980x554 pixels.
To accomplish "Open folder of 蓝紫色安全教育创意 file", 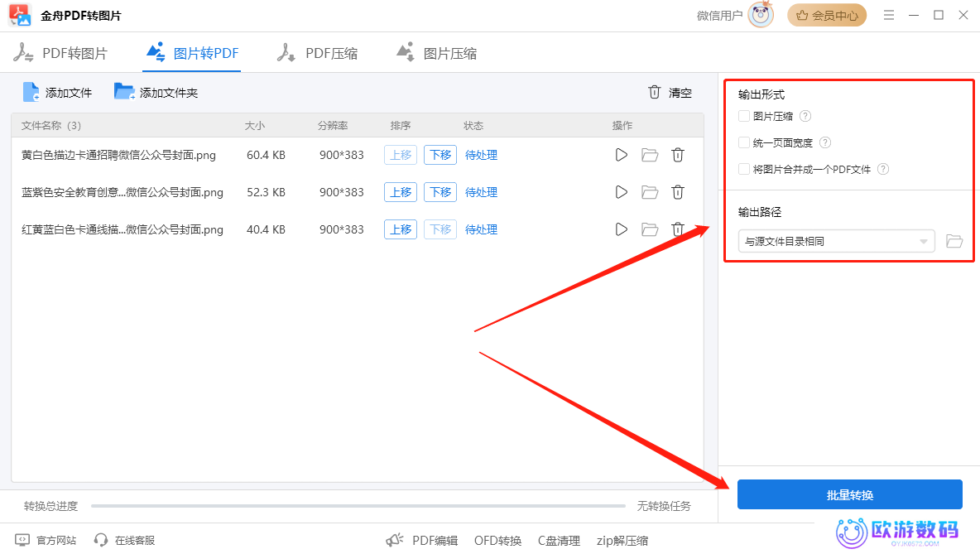I will point(650,192).
